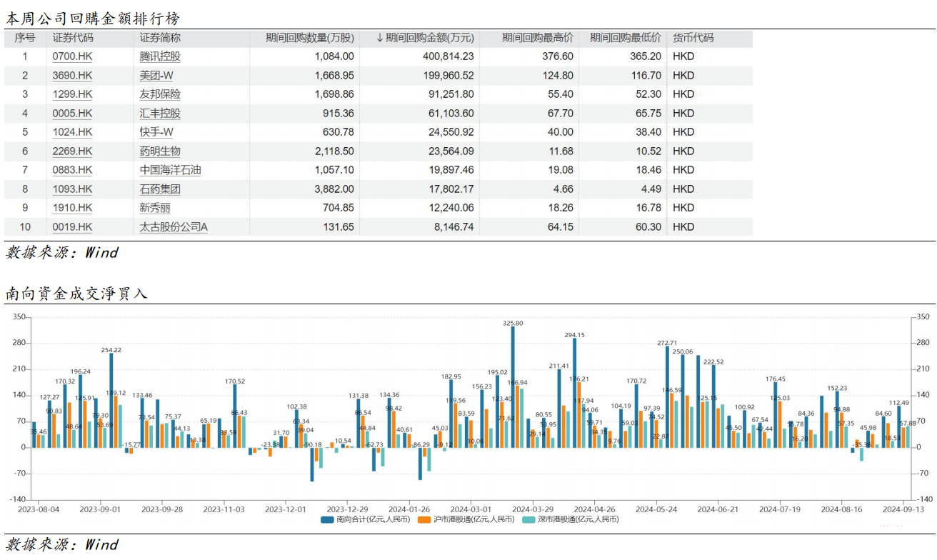Select the 3,882.00 buyback quantity cell

[335, 189]
